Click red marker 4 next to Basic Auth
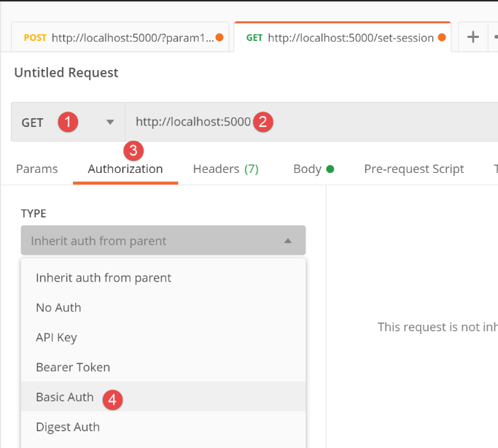Screen dimensions: 498x448 tap(112, 398)
